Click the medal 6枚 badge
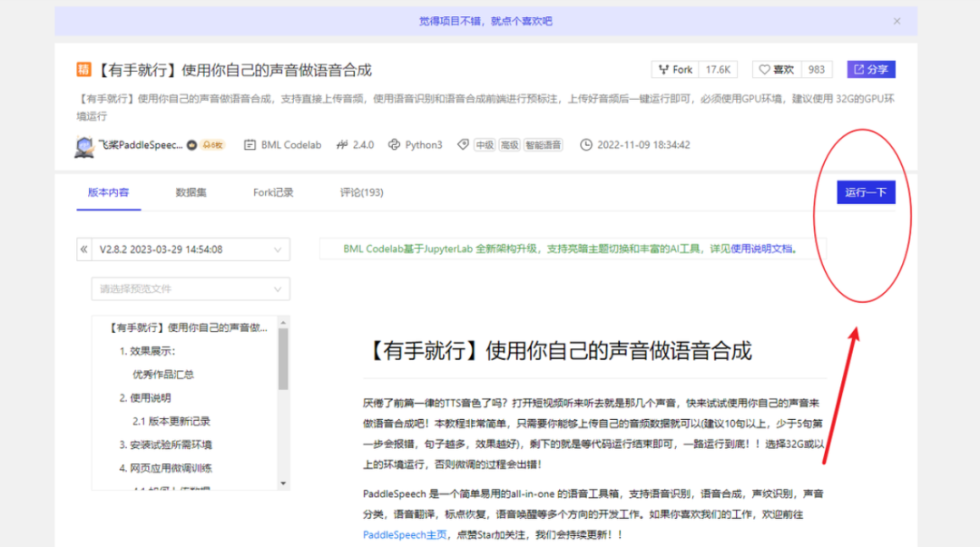This screenshot has width=980, height=547. pyautogui.click(x=212, y=145)
